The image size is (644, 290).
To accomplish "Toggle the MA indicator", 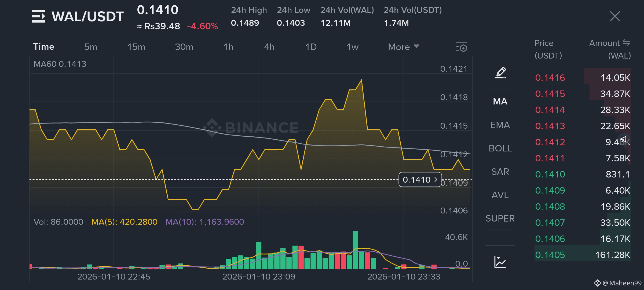I will pyautogui.click(x=500, y=102).
